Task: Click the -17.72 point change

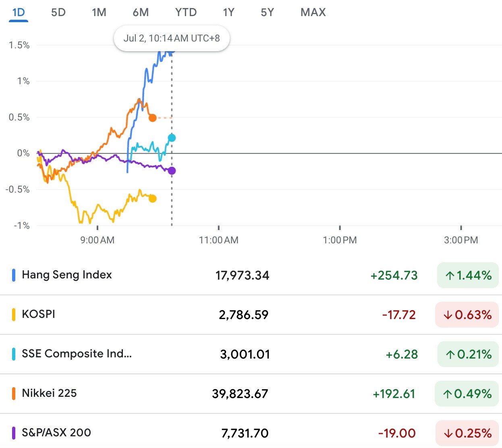Action: [399, 315]
